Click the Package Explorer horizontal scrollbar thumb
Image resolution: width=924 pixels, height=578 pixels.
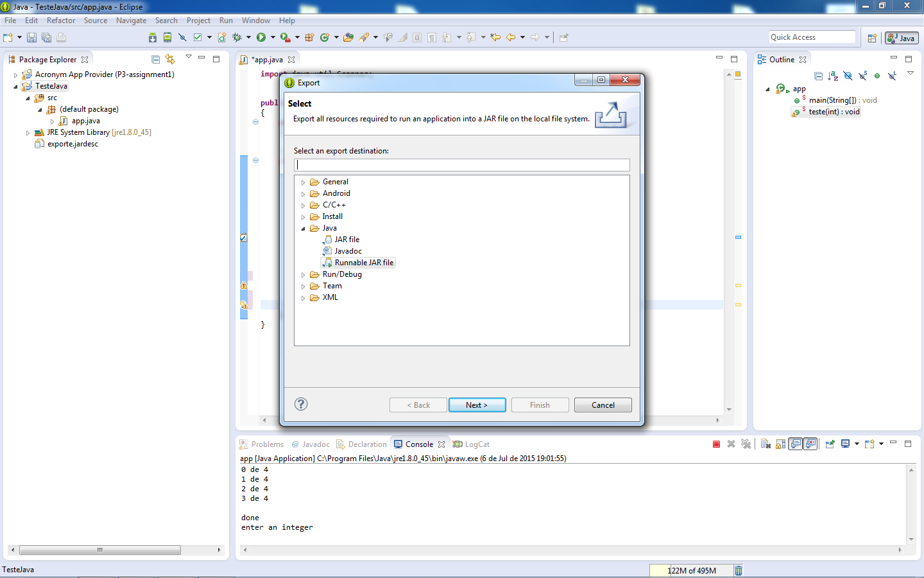99,550
